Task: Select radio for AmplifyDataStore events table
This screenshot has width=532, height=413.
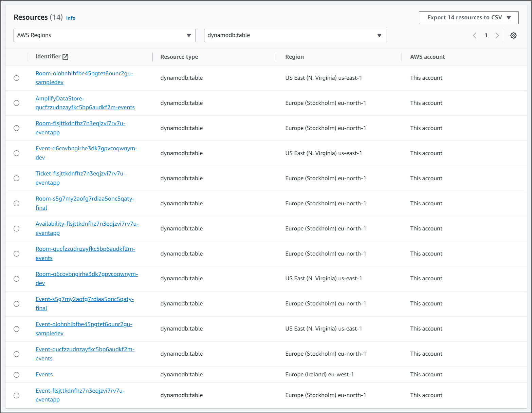Action: [16, 103]
